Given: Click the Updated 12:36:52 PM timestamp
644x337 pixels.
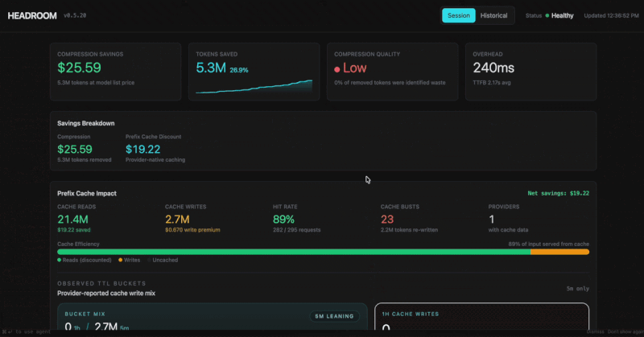Looking at the screenshot, I should tap(611, 15).
